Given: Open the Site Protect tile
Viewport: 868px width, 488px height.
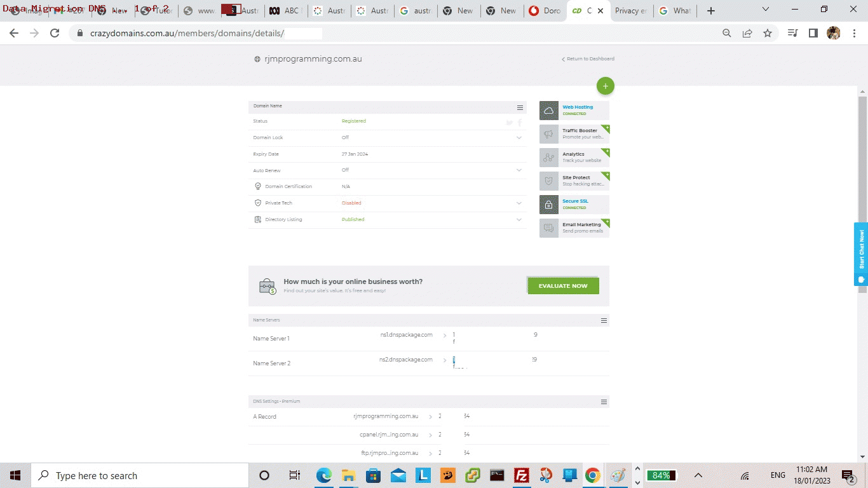Looking at the screenshot, I should [574, 181].
